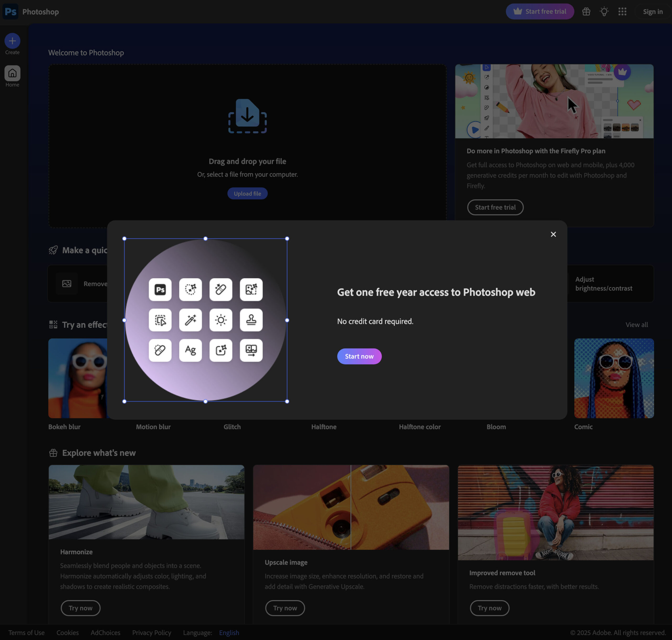This screenshot has height=640, width=672.
Task: Open the Privacy Policy footer link
Action: [151, 633]
